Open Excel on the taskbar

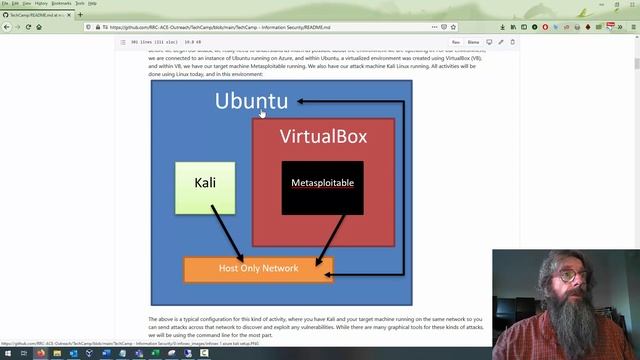tap(156, 353)
